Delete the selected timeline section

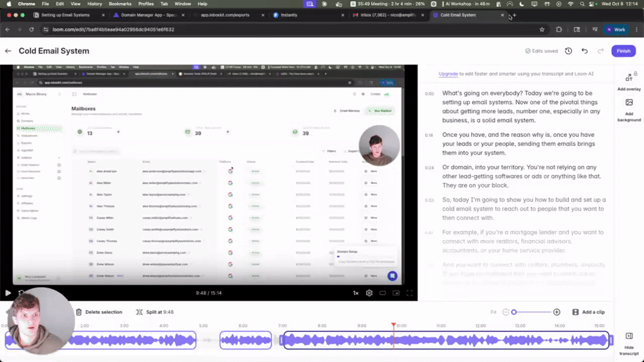pyautogui.click(x=99, y=312)
